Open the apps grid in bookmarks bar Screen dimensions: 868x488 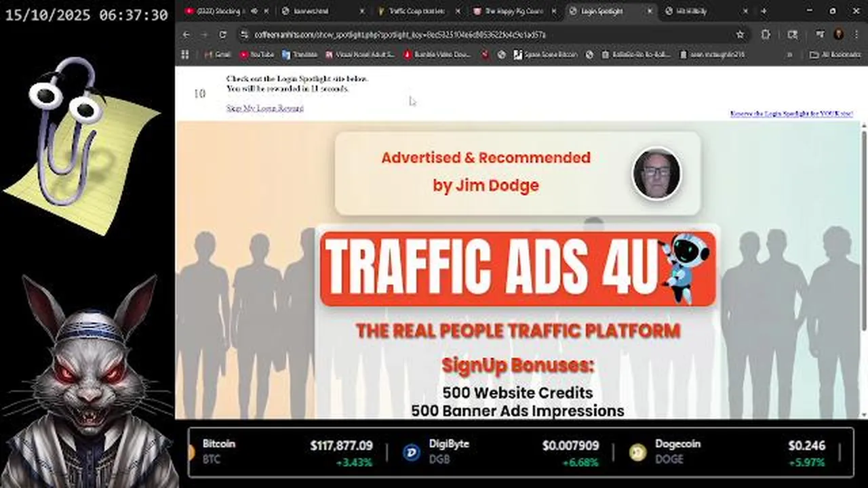click(185, 54)
